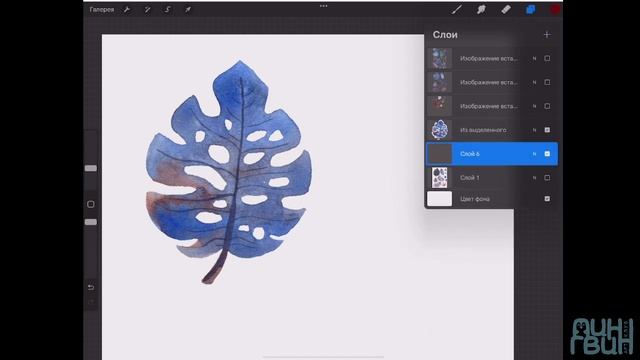
Task: Show the Слой 1 layer
Action: point(547,178)
